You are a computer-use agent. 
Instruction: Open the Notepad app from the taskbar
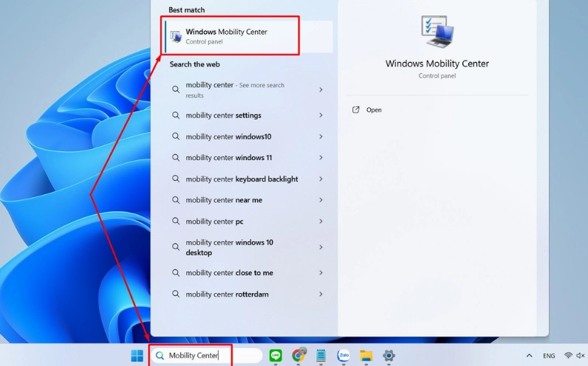point(321,355)
